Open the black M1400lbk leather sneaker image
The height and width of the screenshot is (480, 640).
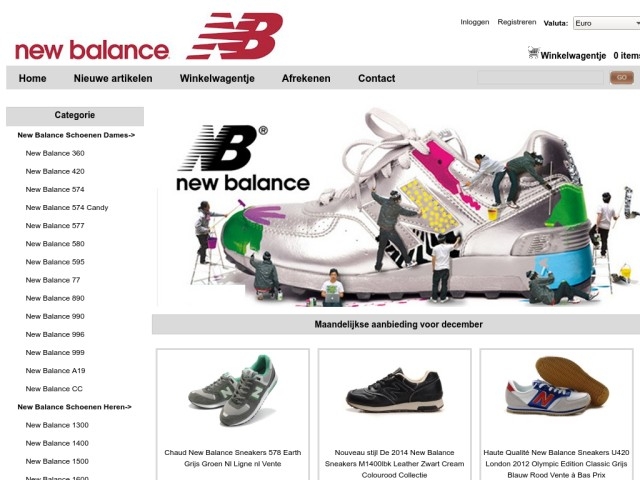[395, 389]
